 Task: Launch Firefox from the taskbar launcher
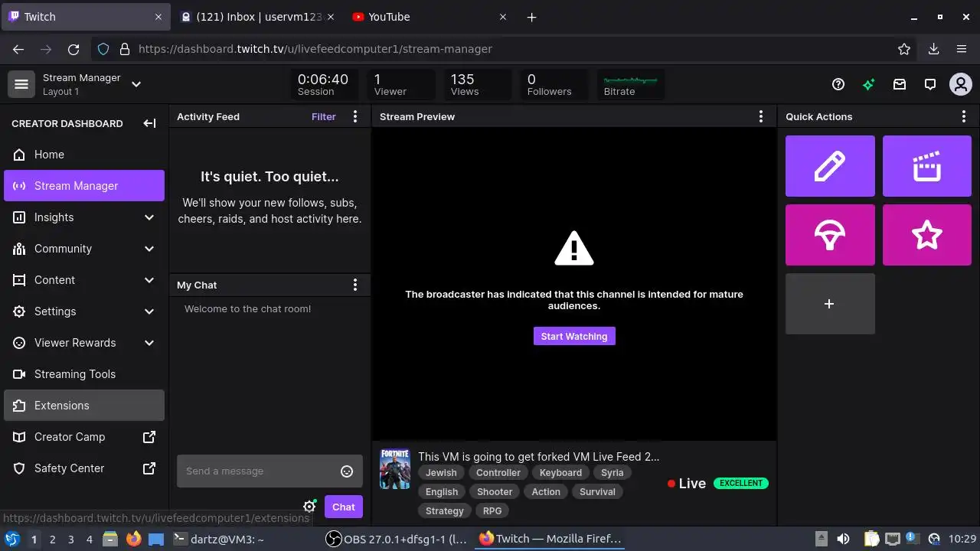point(134,539)
